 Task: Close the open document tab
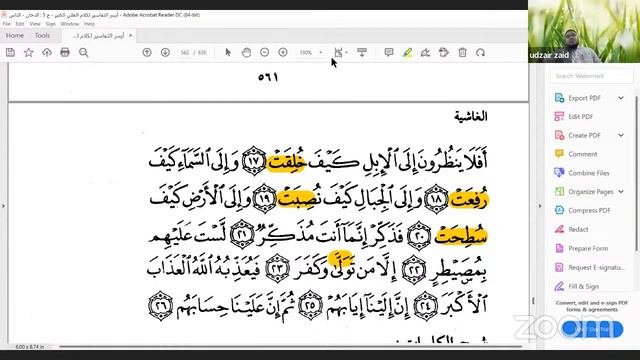(x=130, y=36)
